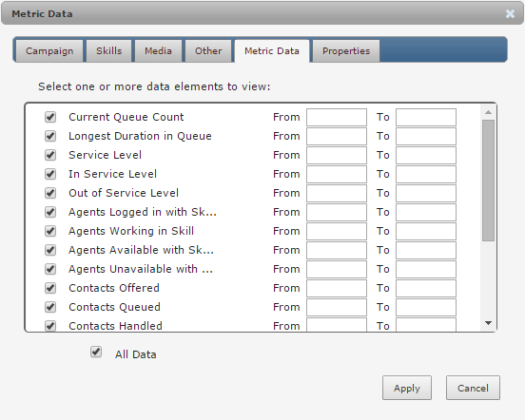Select the Media tab
525x420 pixels.
tap(158, 50)
